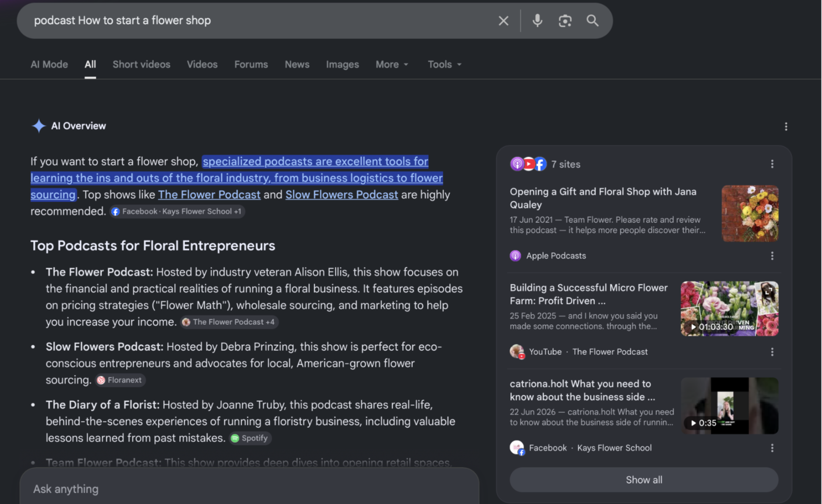Image resolution: width=822 pixels, height=504 pixels.
Task: Switch to the AI Mode tab
Action: (49, 64)
